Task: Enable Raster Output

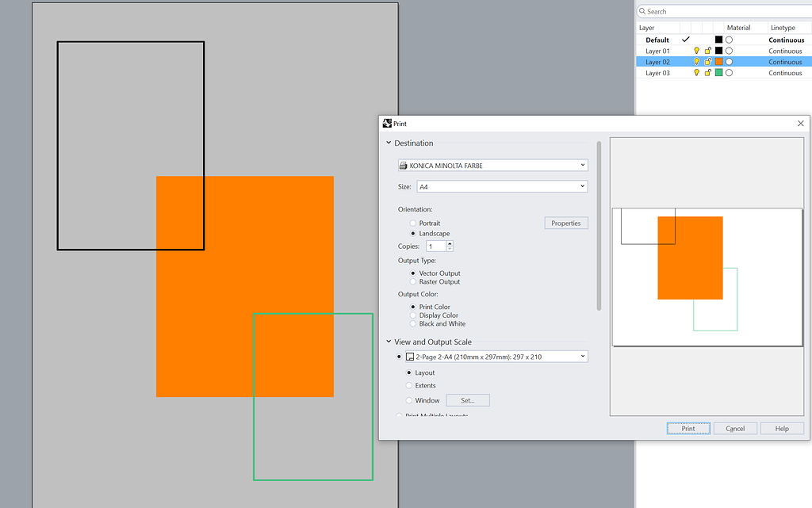Action: point(412,281)
